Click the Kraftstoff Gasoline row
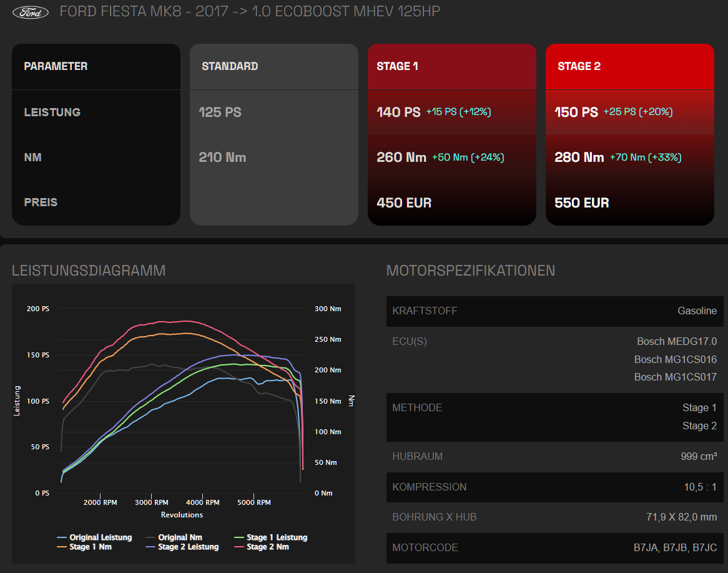 coord(555,311)
